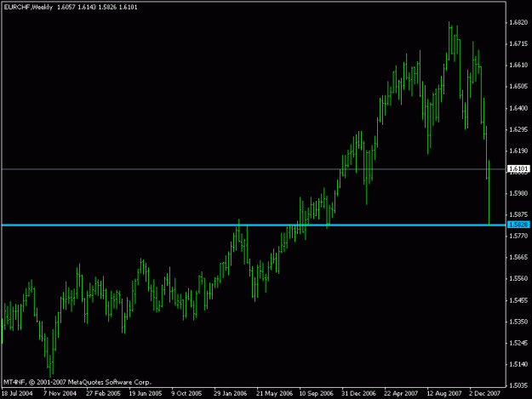
Task: Click the EURCHF,Weekly chart title text
Action: pos(28,7)
